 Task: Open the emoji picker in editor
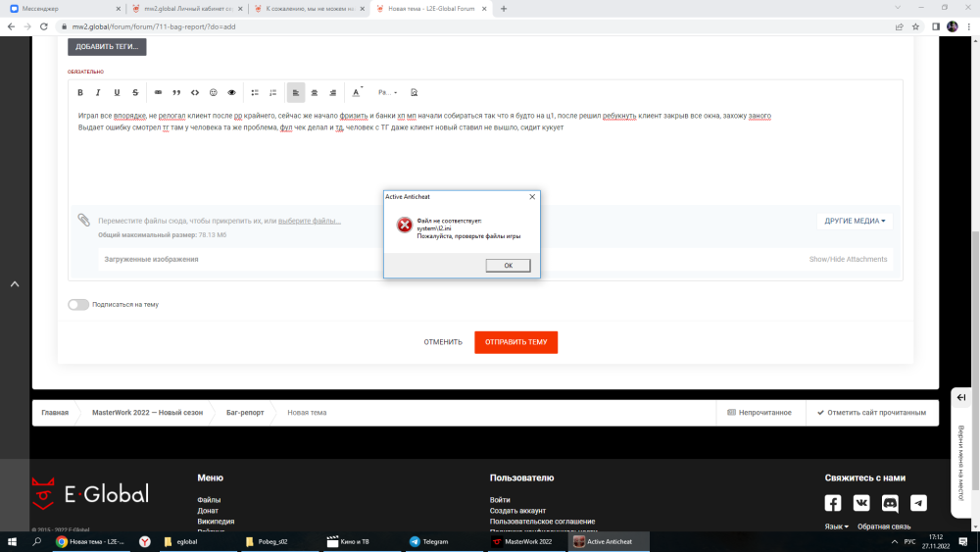click(214, 92)
